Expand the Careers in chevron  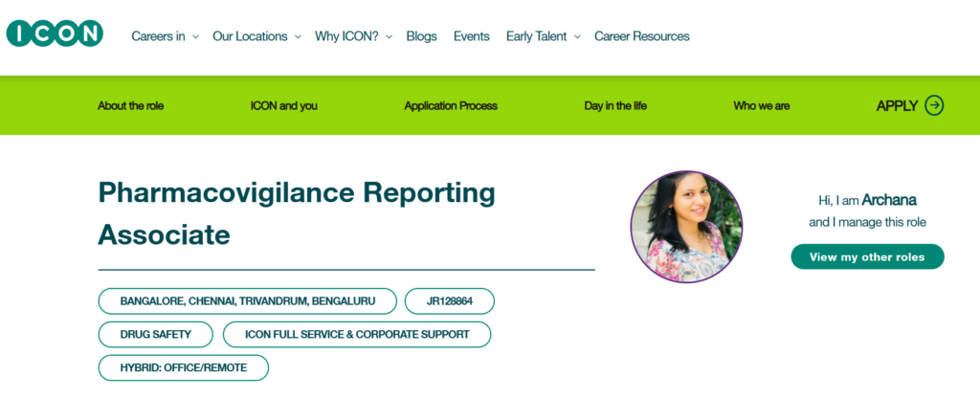(195, 37)
